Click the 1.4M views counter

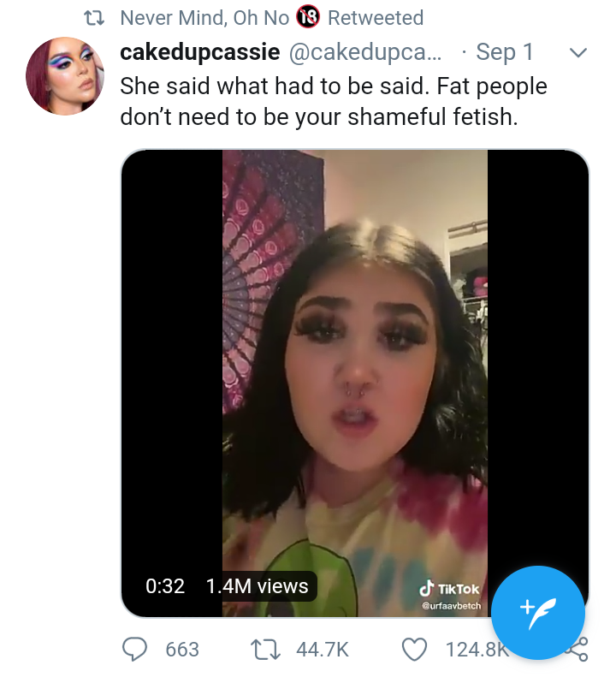[x=257, y=586]
